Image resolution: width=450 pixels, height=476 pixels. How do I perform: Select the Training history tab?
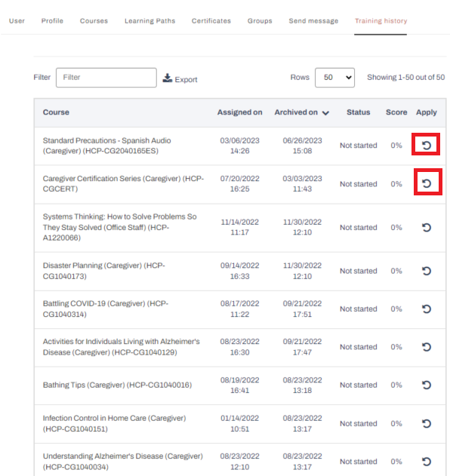(x=381, y=21)
